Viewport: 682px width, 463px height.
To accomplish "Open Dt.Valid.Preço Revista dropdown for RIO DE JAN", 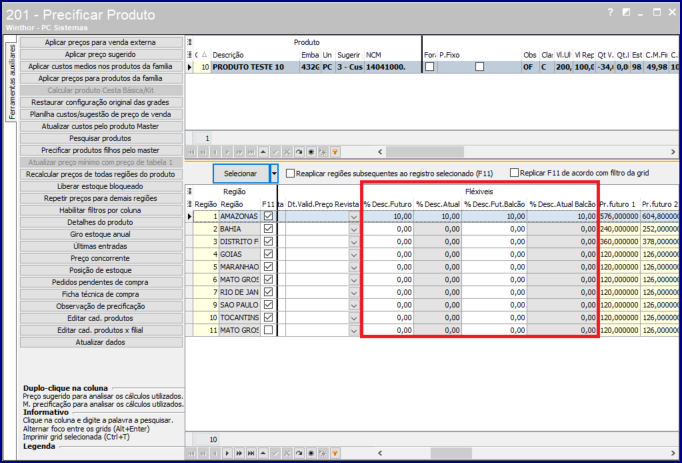I will (x=354, y=292).
